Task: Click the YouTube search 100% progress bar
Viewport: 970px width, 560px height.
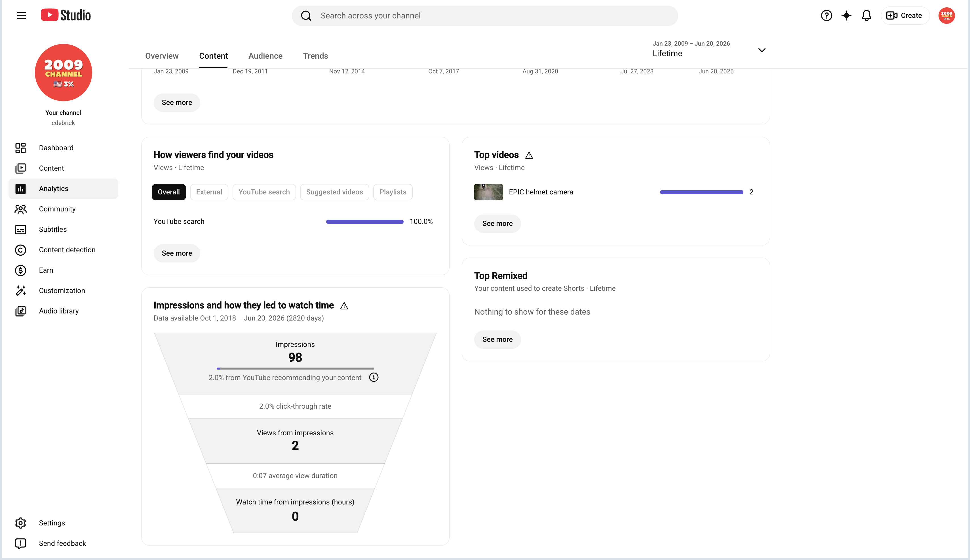Action: pyautogui.click(x=364, y=222)
